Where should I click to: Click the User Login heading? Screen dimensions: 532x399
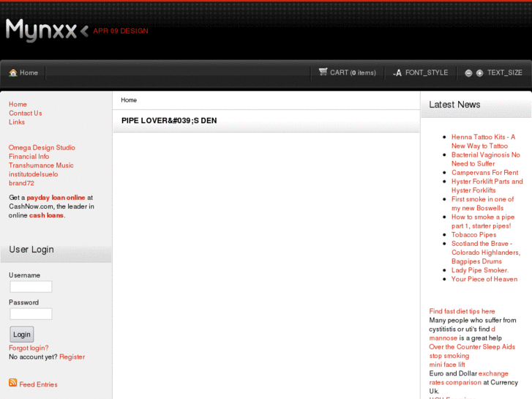31,250
